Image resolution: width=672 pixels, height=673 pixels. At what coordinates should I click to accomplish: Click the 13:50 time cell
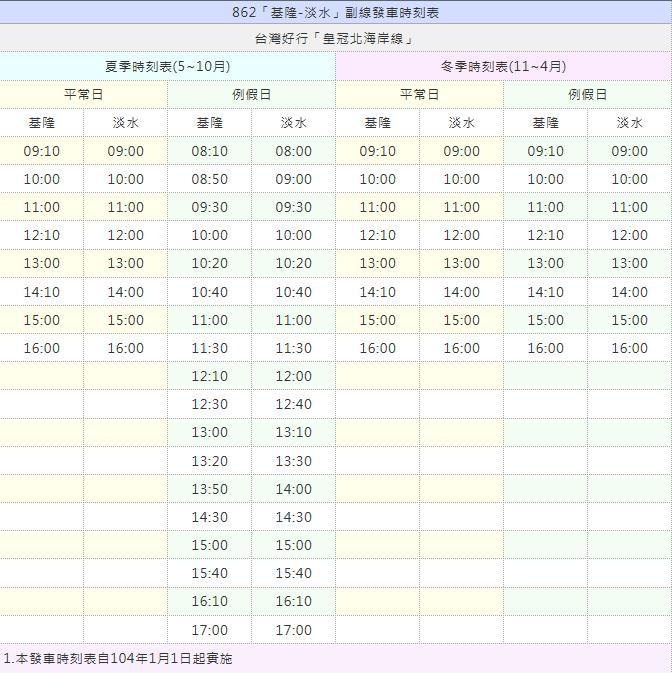[209, 489]
